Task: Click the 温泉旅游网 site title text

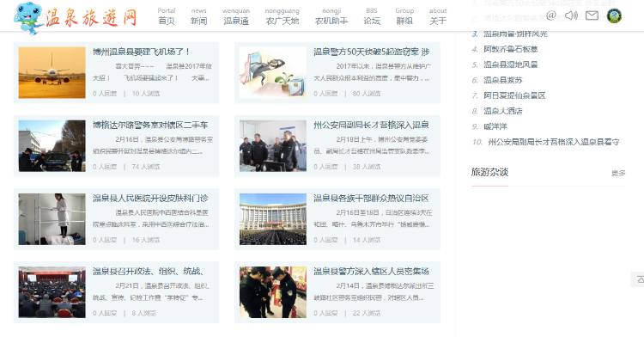Action: [91, 18]
